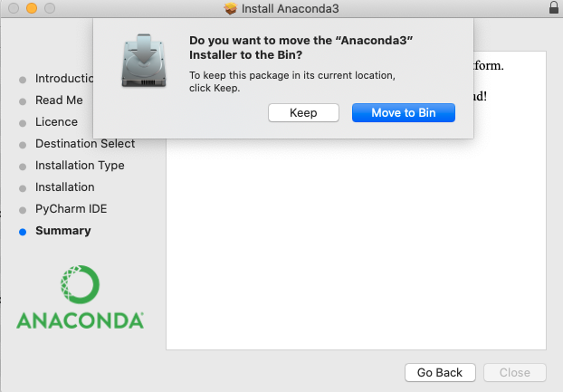Click the blue bullet next to Summary
Screen dimensions: 563x392
coord(23,232)
